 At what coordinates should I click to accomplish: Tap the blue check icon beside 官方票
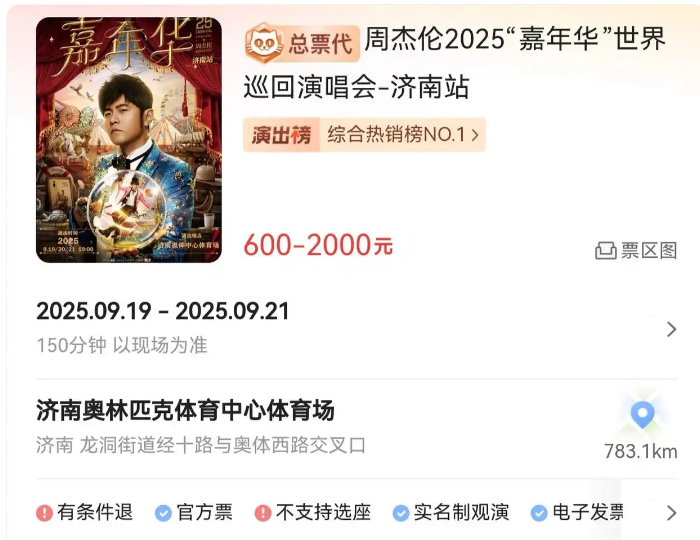click(163, 513)
